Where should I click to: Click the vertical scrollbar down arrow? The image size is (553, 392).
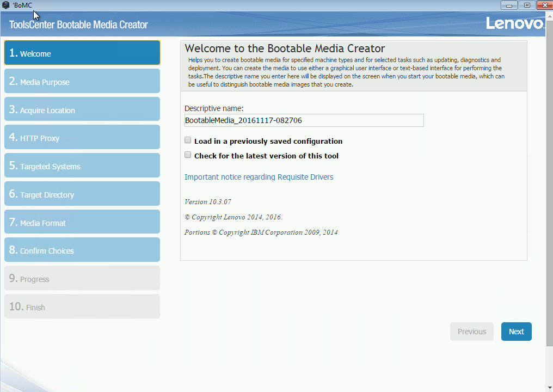(550, 388)
